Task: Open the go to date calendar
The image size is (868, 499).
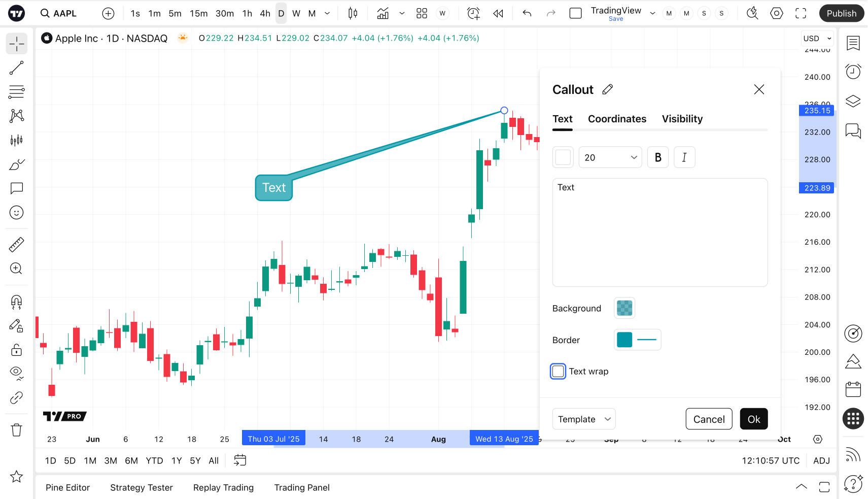Action: click(x=240, y=460)
